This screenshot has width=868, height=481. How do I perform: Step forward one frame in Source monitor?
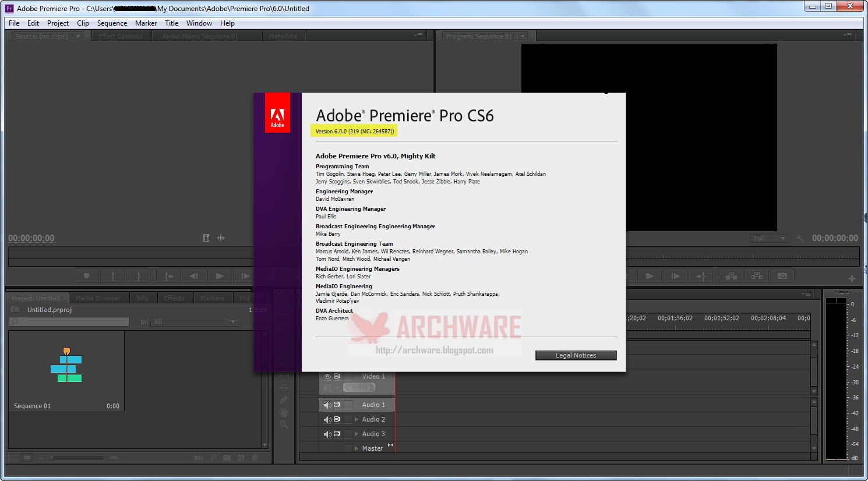click(245, 276)
